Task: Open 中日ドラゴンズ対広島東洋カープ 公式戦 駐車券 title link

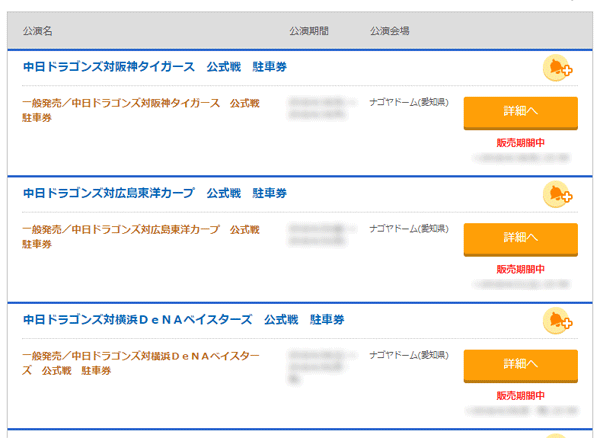Action: coord(155,193)
